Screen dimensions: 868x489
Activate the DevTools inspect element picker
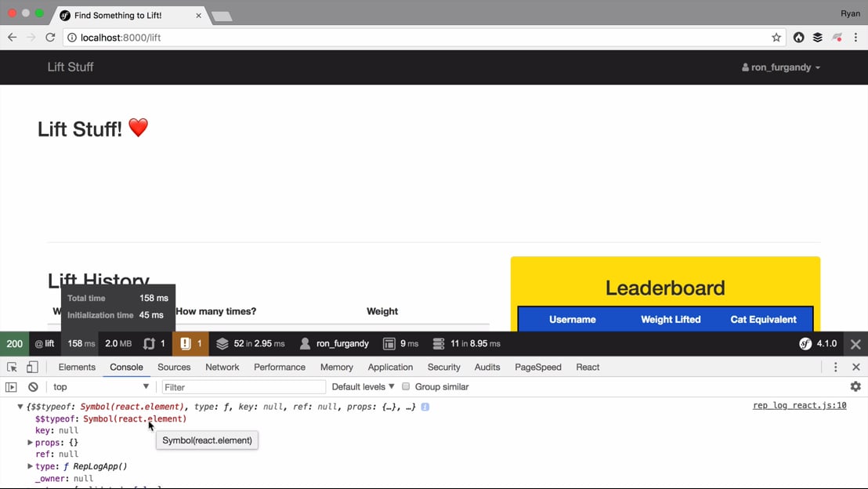12,367
